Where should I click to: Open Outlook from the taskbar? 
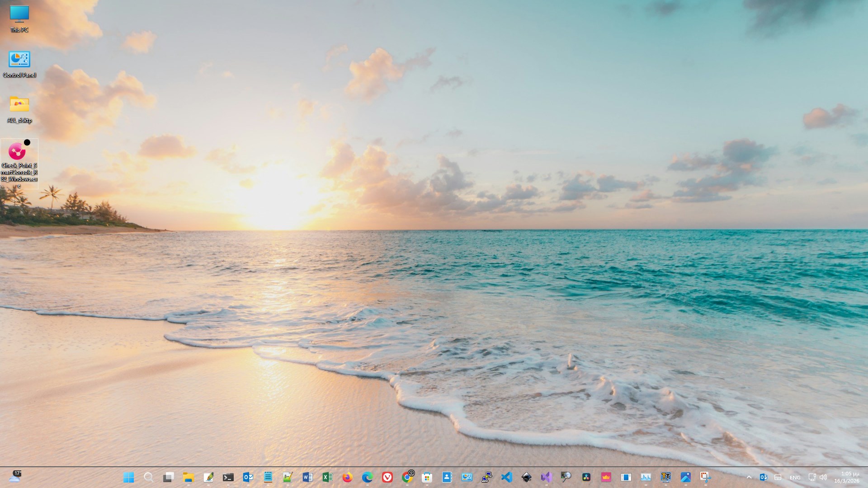pos(248,477)
